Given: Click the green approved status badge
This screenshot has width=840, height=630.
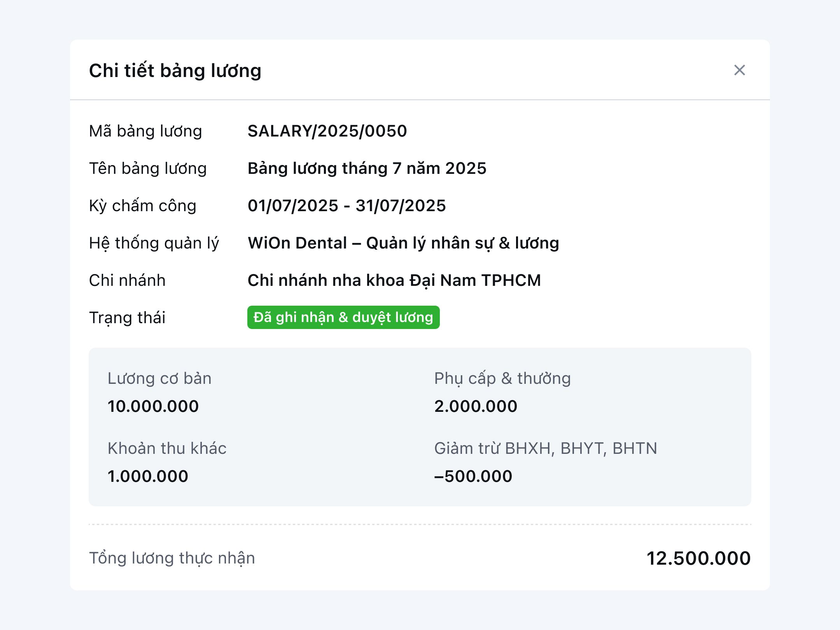Looking at the screenshot, I should coord(343,317).
